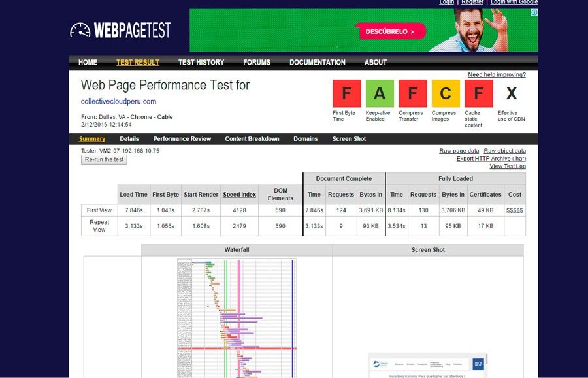The image size is (588, 378).
Task: Open the collectivecloudperu.com link
Action: [118, 102]
